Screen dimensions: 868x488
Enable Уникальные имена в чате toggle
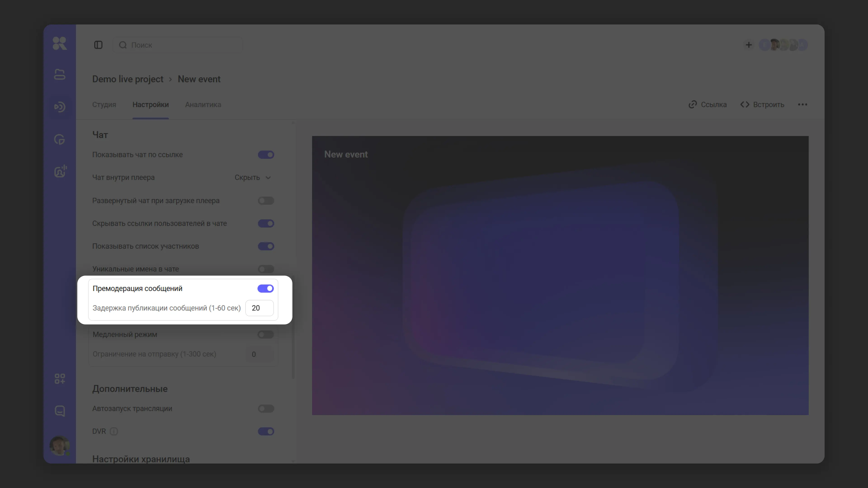[266, 269]
